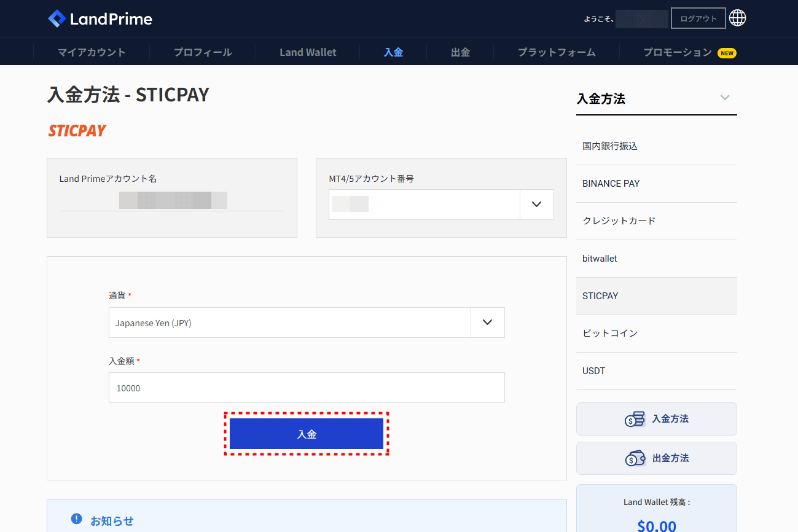Click the NEW badge on プロモーション
This screenshot has width=798, height=532.
point(727,53)
